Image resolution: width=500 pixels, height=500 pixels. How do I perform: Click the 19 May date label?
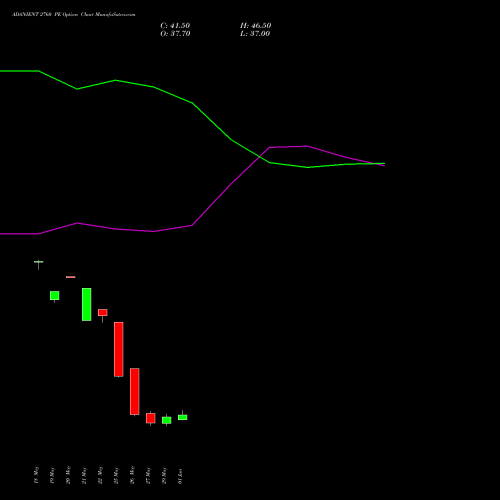pos(52,475)
